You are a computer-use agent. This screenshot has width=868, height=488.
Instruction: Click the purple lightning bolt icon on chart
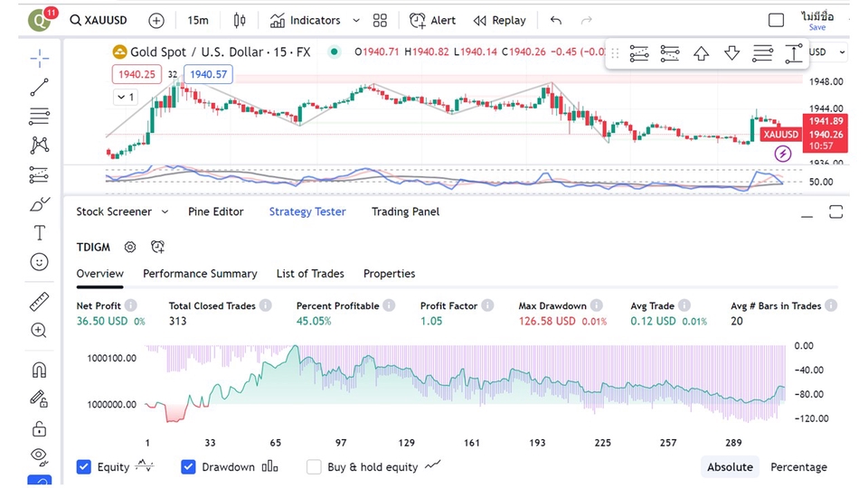tap(783, 154)
